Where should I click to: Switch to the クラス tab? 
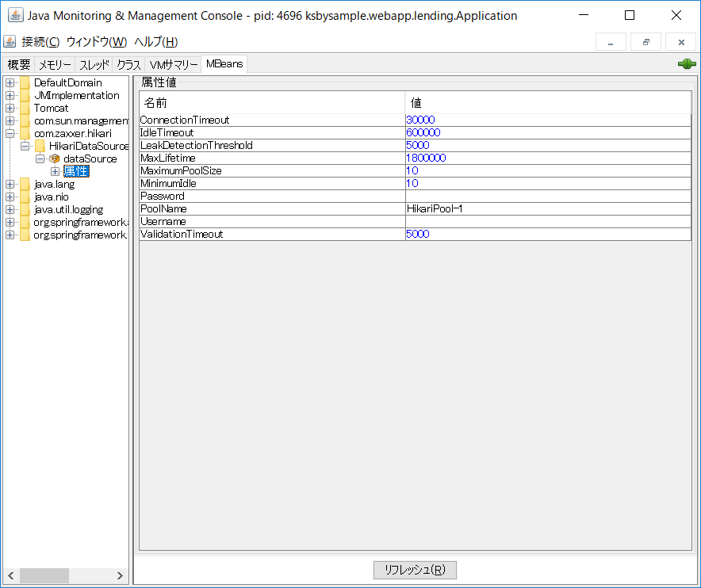[128, 65]
